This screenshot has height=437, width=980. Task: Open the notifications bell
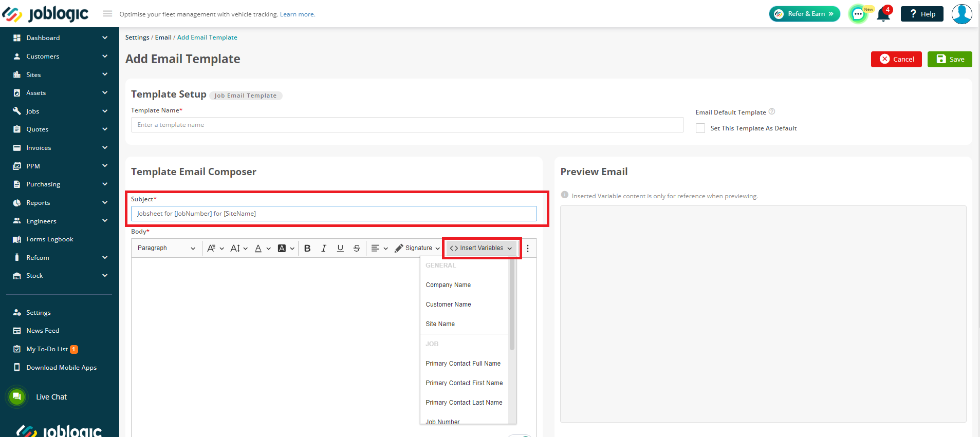click(x=883, y=14)
